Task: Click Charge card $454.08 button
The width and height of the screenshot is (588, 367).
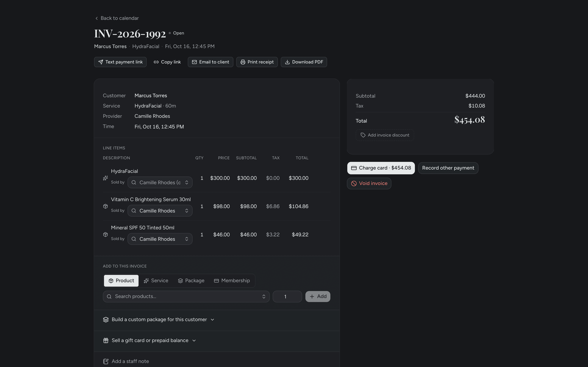Action: (x=381, y=168)
